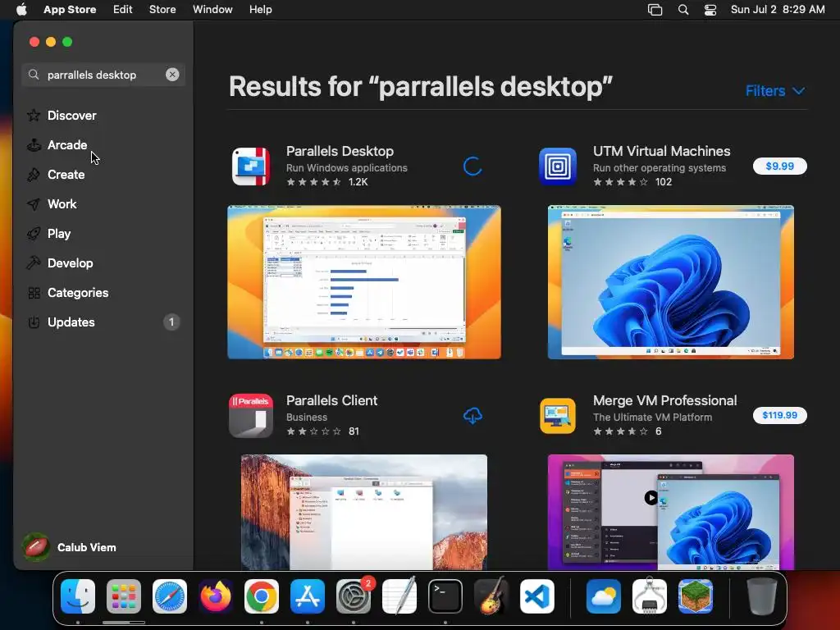Open System Settings from the Dock
Image resolution: width=840 pixels, height=630 pixels.
point(354,596)
